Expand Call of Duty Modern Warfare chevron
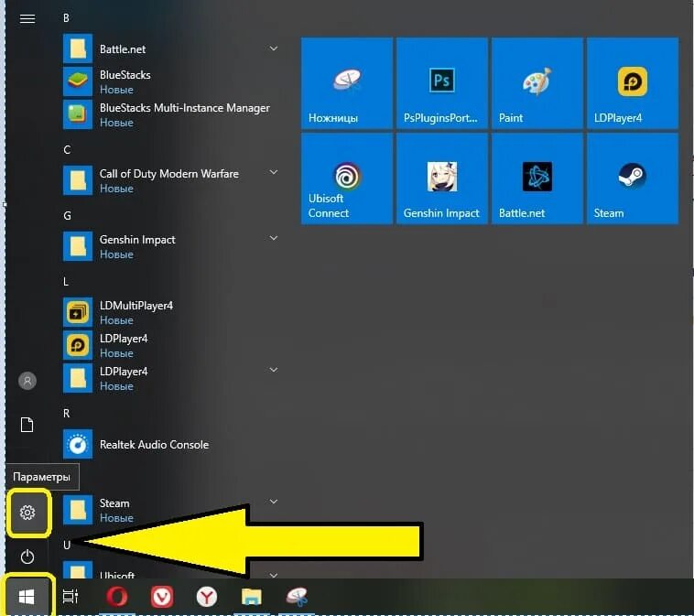This screenshot has height=616, width=694. click(274, 172)
